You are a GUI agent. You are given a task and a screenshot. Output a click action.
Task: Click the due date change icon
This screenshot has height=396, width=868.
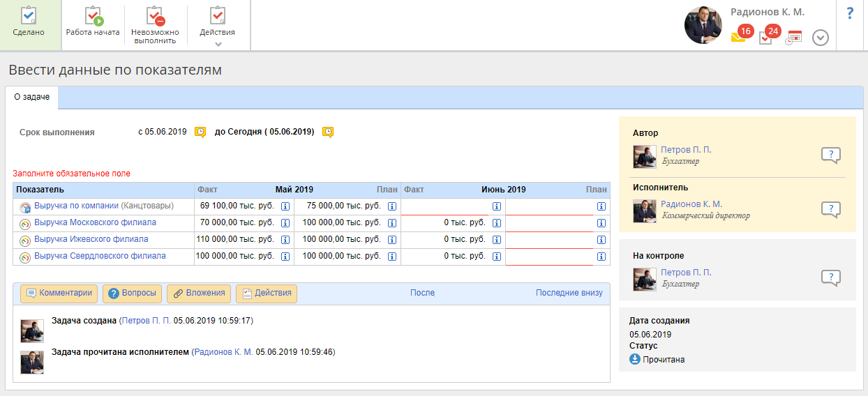[327, 132]
